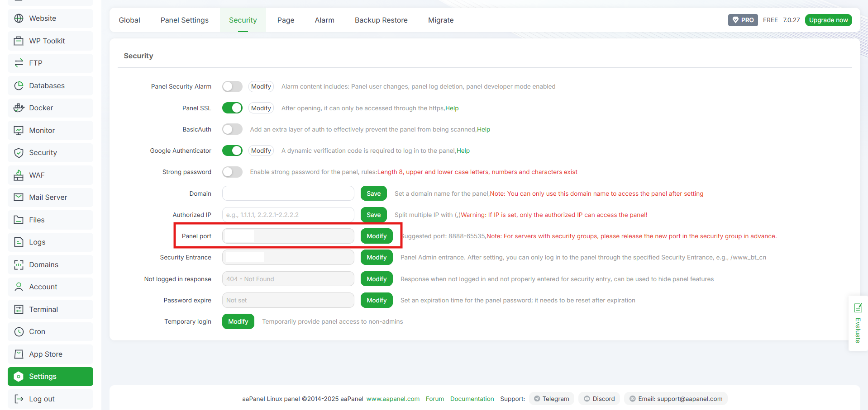
Task: Switch to the Page tab
Action: (286, 20)
